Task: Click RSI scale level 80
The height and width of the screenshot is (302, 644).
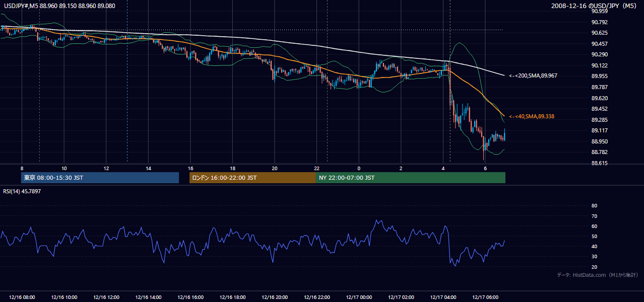Action: pyautogui.click(x=594, y=206)
